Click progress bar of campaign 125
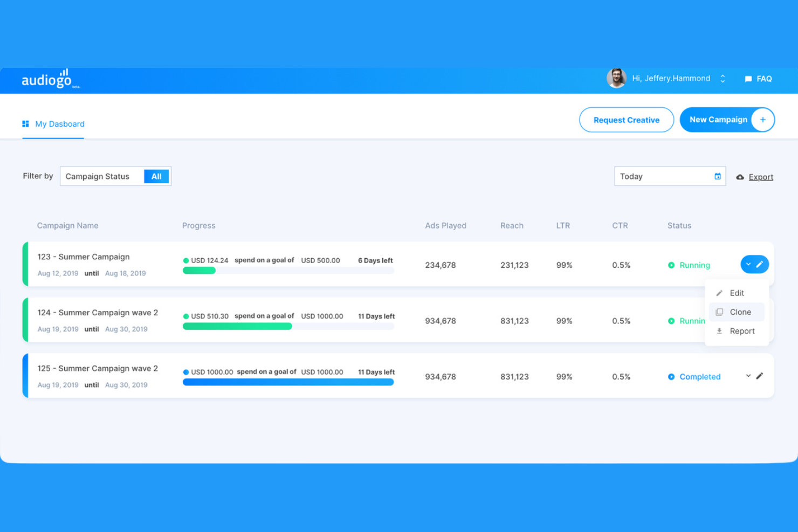The height and width of the screenshot is (532, 798). tap(288, 382)
